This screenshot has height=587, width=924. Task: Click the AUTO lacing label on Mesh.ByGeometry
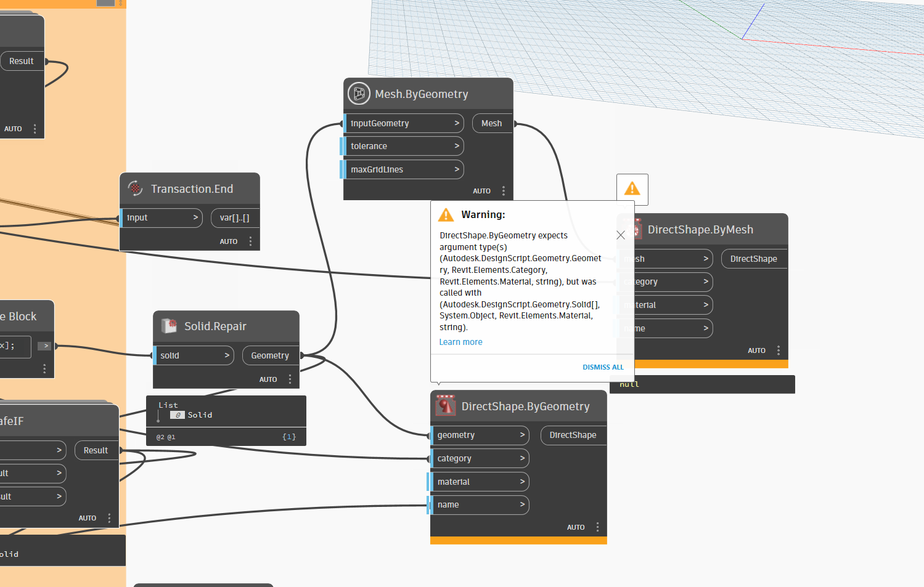point(481,191)
